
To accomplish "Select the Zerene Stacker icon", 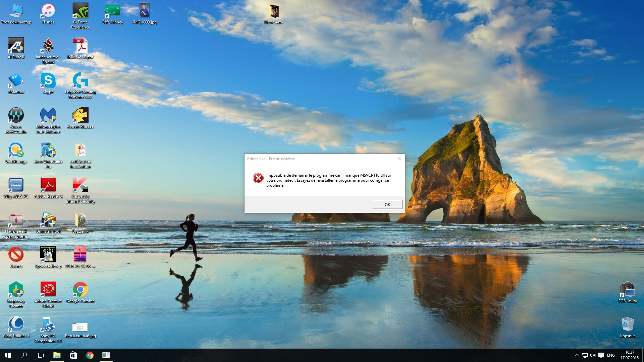I will (80, 118).
